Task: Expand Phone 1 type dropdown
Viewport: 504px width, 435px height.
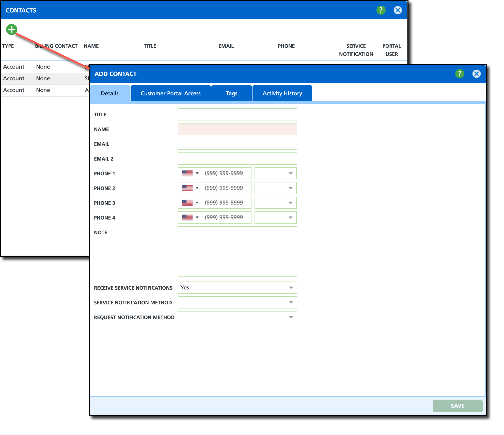Action: tap(276, 173)
